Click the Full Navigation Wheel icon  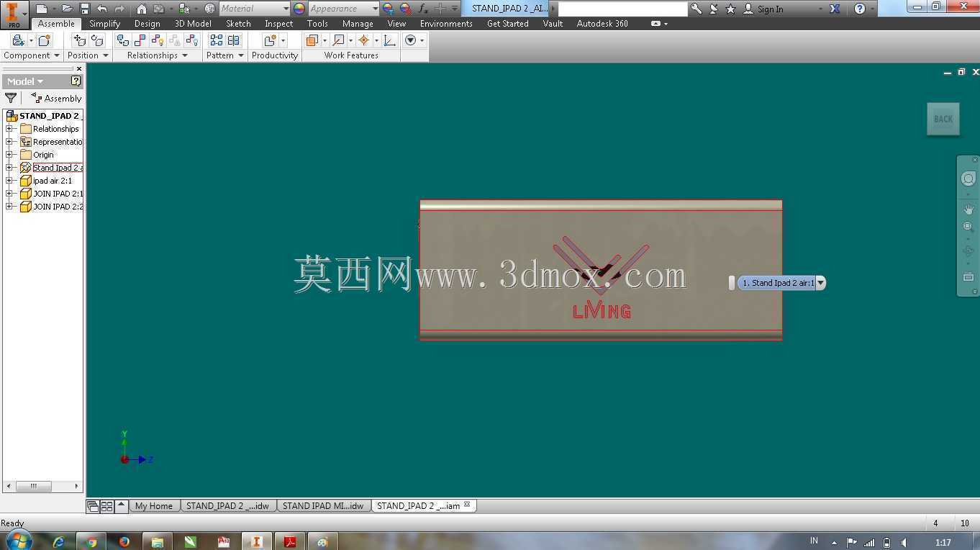pyautogui.click(x=968, y=179)
